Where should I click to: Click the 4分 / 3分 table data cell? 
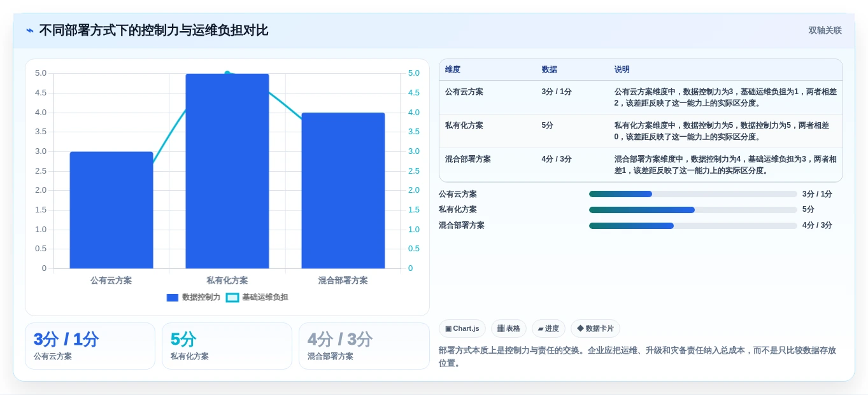pos(557,159)
